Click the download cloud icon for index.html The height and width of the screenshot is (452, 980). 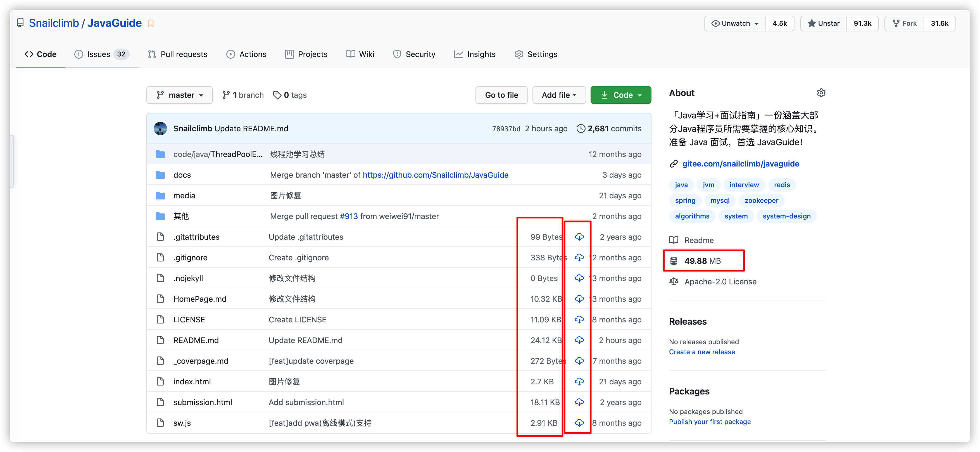[579, 382]
